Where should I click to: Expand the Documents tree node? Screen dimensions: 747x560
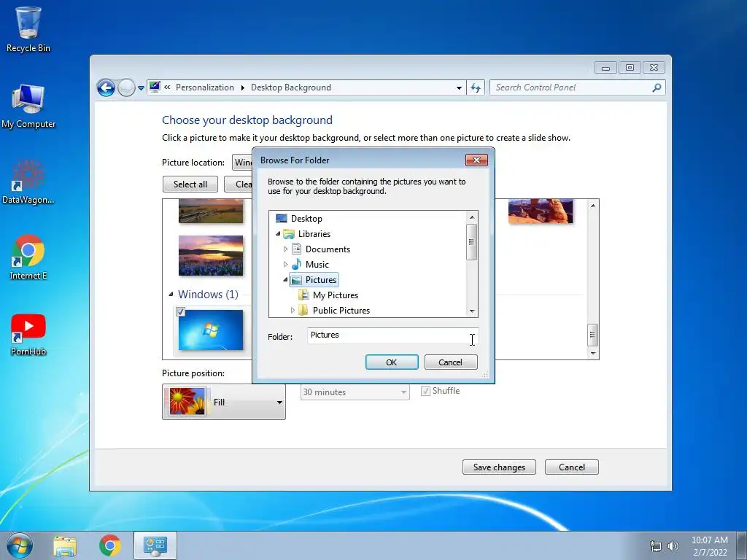tap(285, 249)
